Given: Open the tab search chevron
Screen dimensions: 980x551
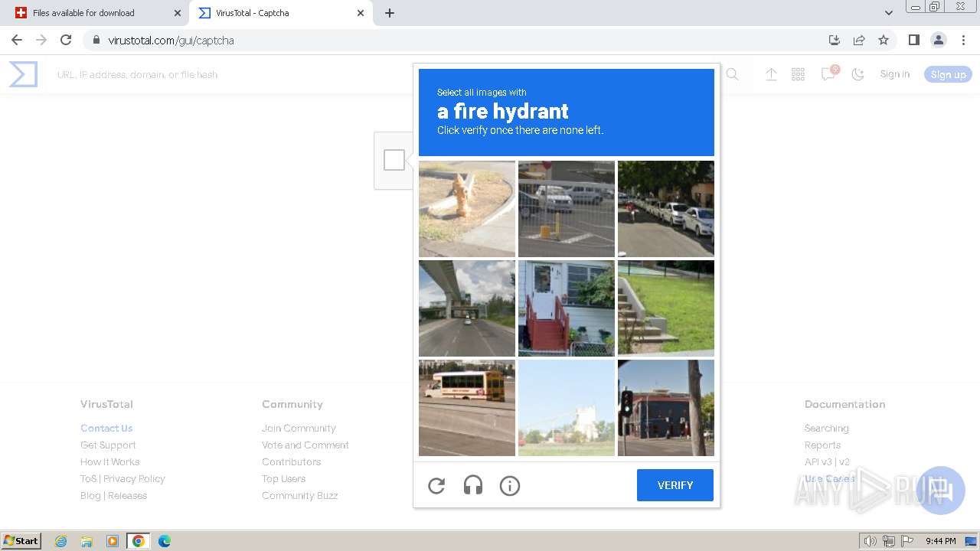Looking at the screenshot, I should coord(889,13).
